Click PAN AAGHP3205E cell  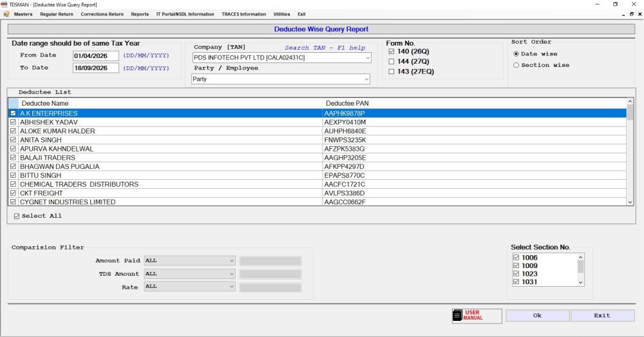click(475, 157)
